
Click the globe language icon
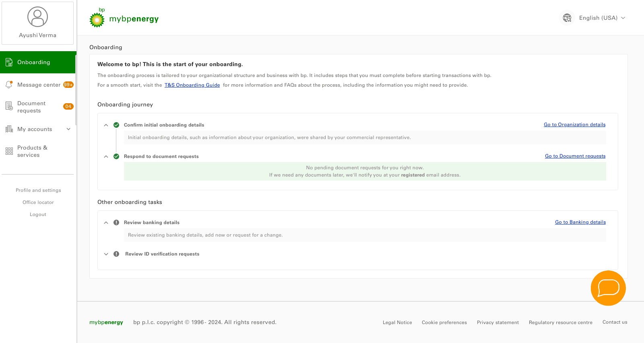567,18
